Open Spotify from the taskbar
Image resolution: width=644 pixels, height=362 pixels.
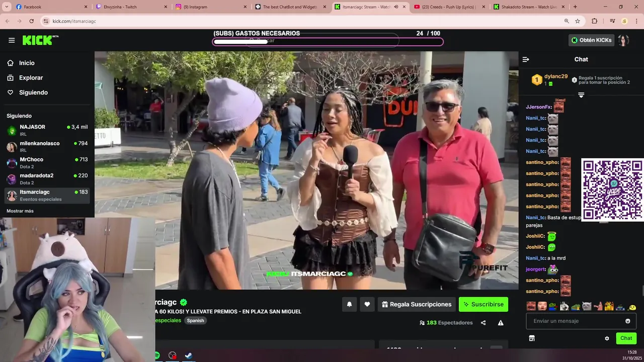[157, 355]
